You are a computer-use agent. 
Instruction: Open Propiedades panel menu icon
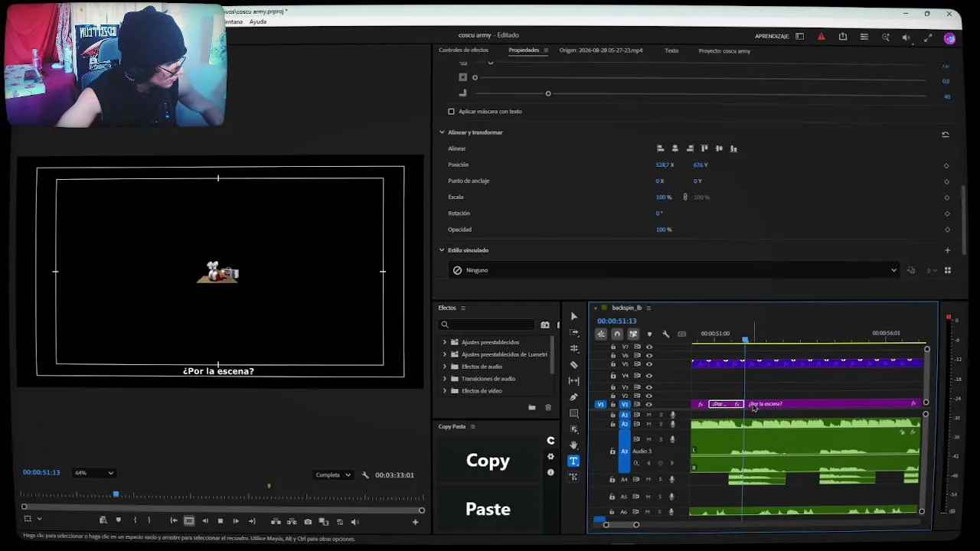tap(546, 51)
